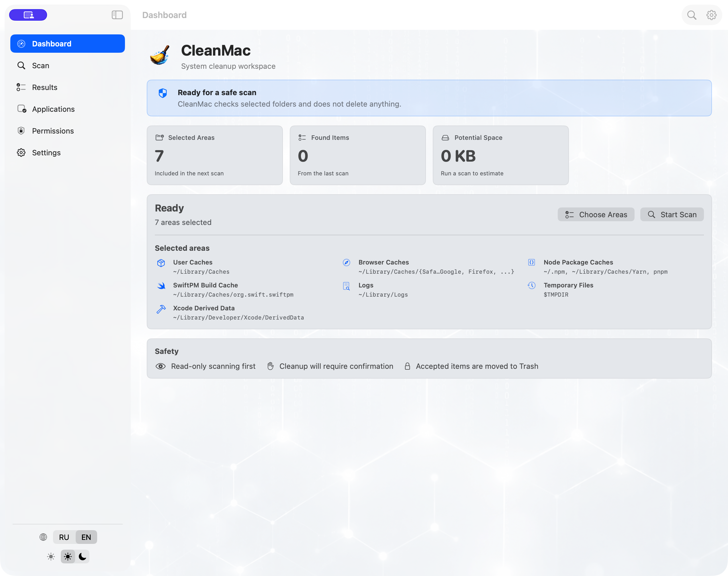Toggle the sidebar visibility icon
Image resolution: width=728 pixels, height=576 pixels.
117,15
